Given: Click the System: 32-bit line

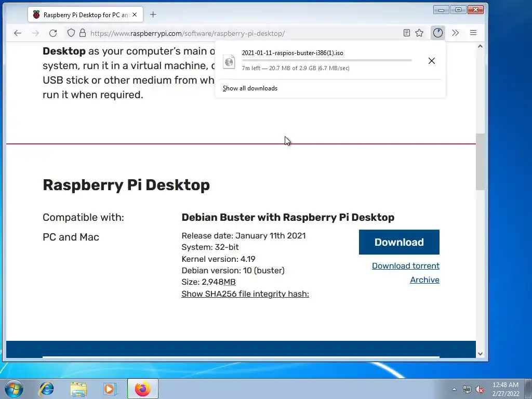Looking at the screenshot, I should pos(210,247).
